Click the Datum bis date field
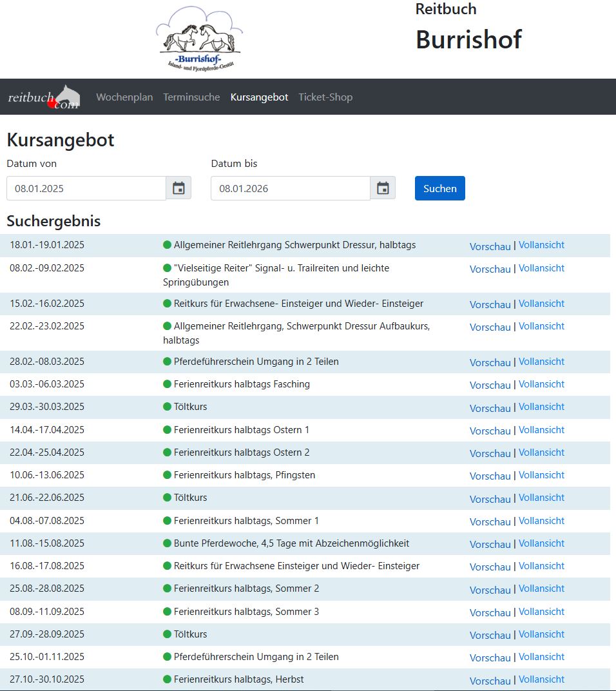 click(291, 188)
